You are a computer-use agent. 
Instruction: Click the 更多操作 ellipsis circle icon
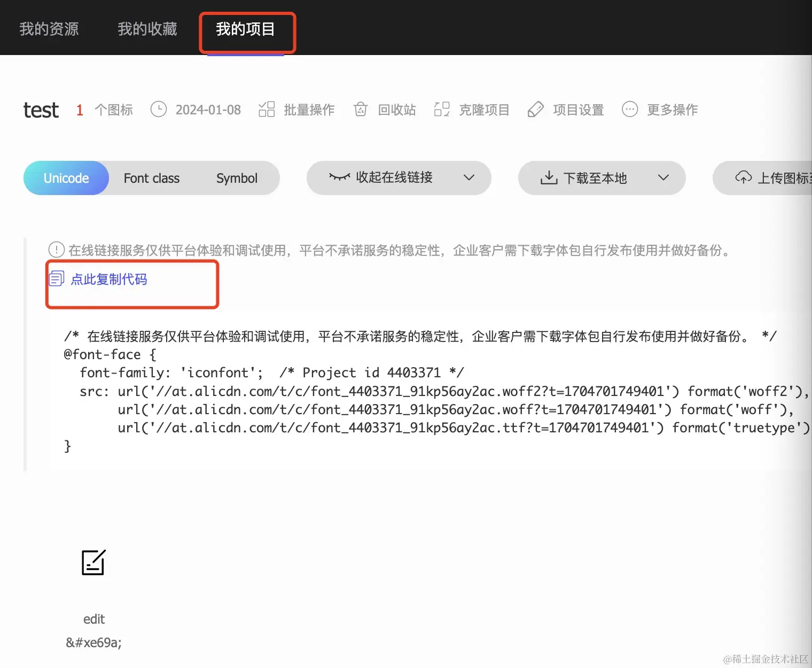630,110
